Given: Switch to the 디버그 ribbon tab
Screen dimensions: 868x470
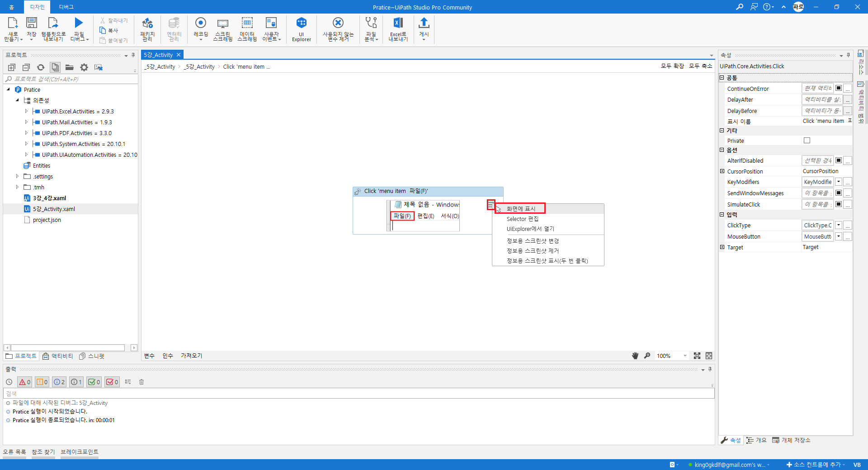Looking at the screenshot, I should tap(66, 7).
